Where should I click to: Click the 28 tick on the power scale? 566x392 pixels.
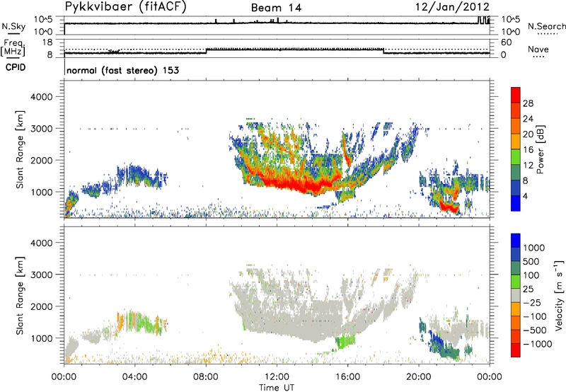click(x=528, y=103)
